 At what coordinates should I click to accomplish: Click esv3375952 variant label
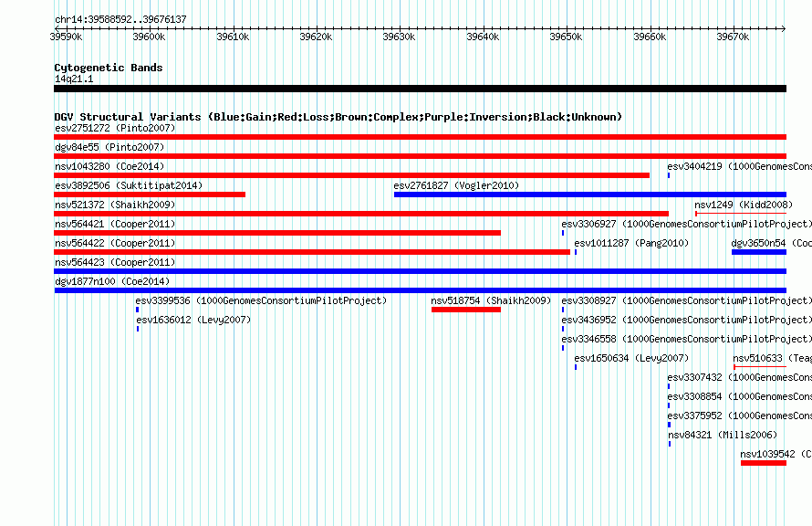[739, 416]
